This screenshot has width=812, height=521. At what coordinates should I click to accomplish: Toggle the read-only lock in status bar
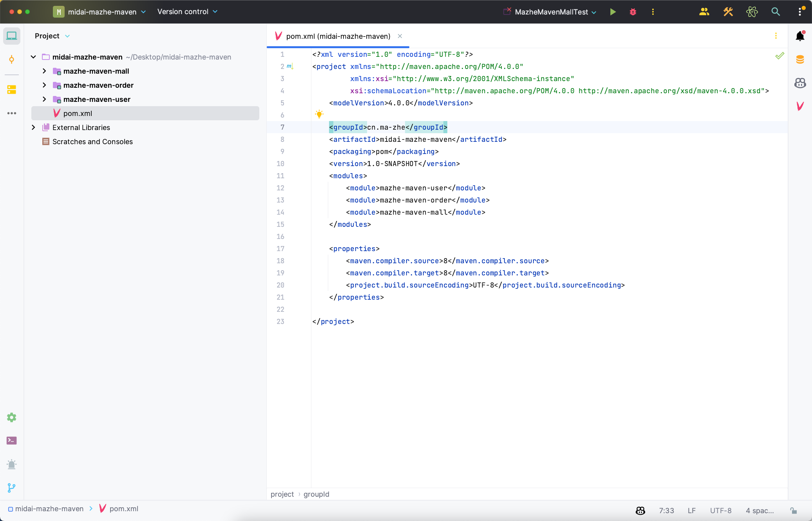tap(793, 510)
